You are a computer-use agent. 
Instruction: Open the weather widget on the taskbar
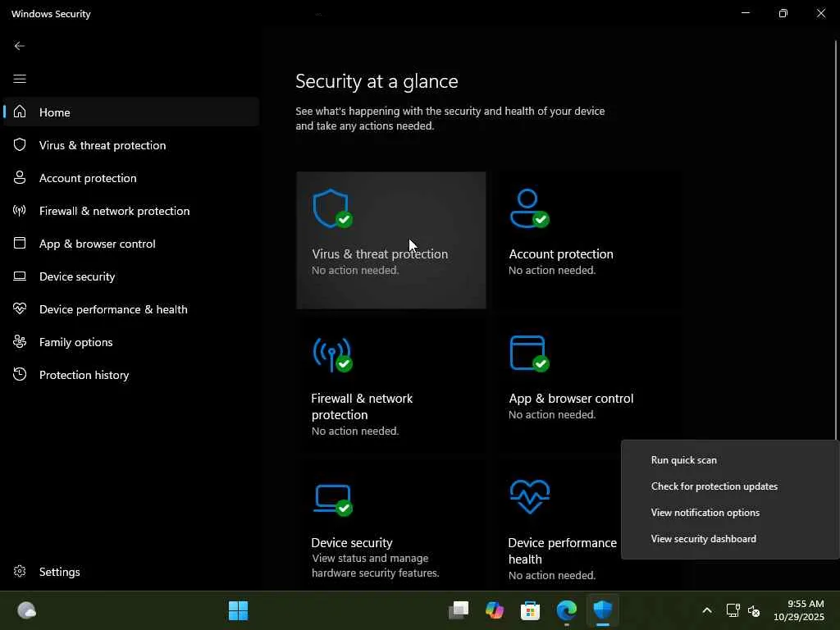pos(27,610)
